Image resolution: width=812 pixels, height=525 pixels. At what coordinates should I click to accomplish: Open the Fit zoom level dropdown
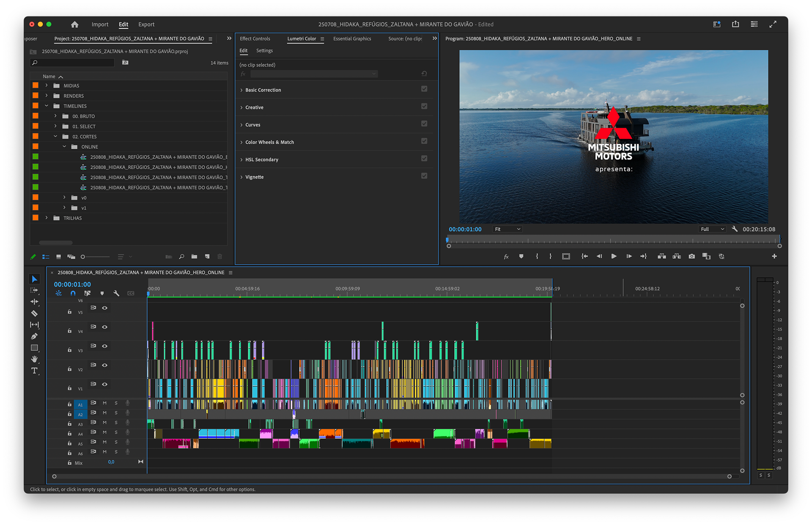pos(507,229)
